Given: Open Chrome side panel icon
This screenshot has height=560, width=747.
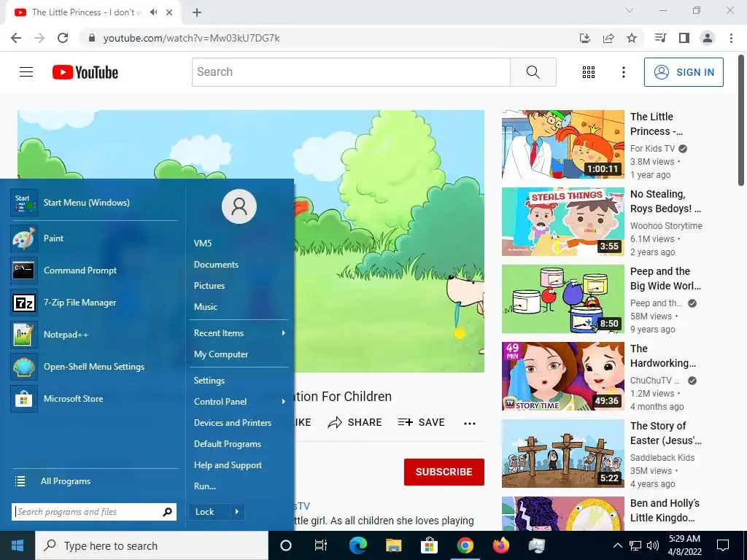Looking at the screenshot, I should click(x=684, y=38).
